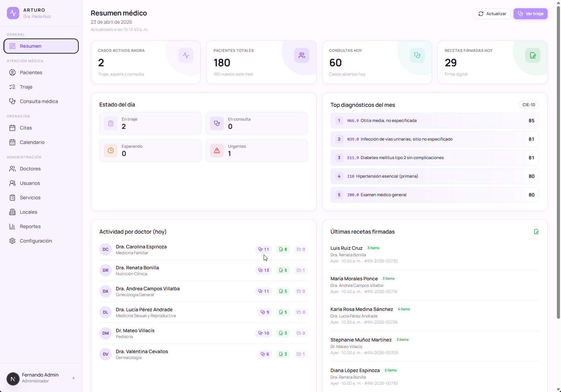Select the Reportes bar chart icon
561x392 pixels.
[x=12, y=226]
